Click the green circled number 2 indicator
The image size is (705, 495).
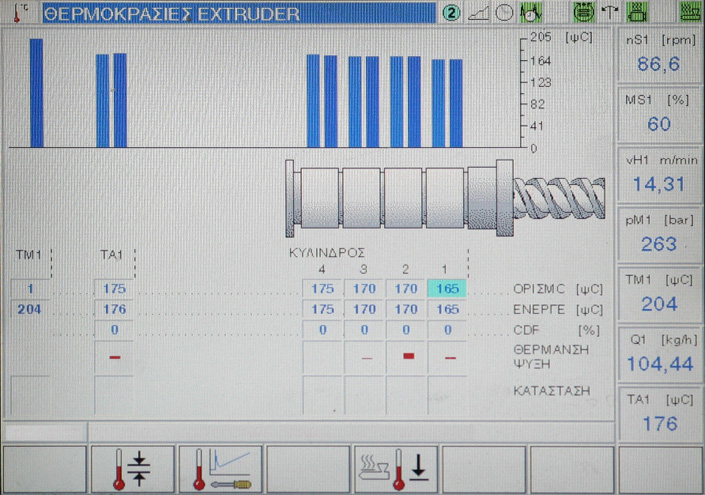coord(452,13)
